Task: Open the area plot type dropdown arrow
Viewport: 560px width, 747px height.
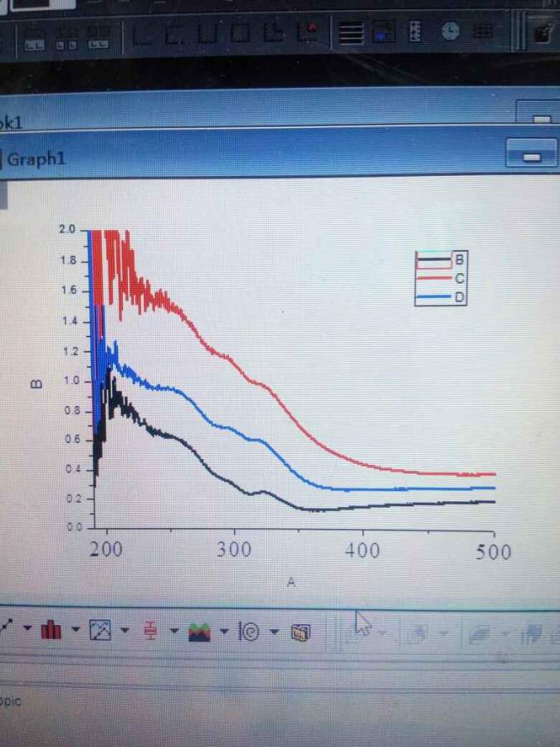Action: click(224, 632)
